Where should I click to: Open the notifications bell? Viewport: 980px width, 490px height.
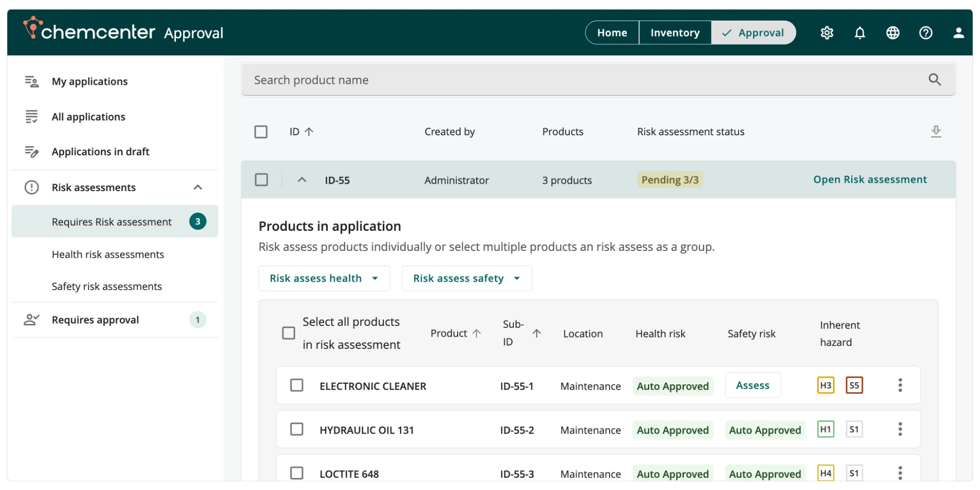click(860, 33)
